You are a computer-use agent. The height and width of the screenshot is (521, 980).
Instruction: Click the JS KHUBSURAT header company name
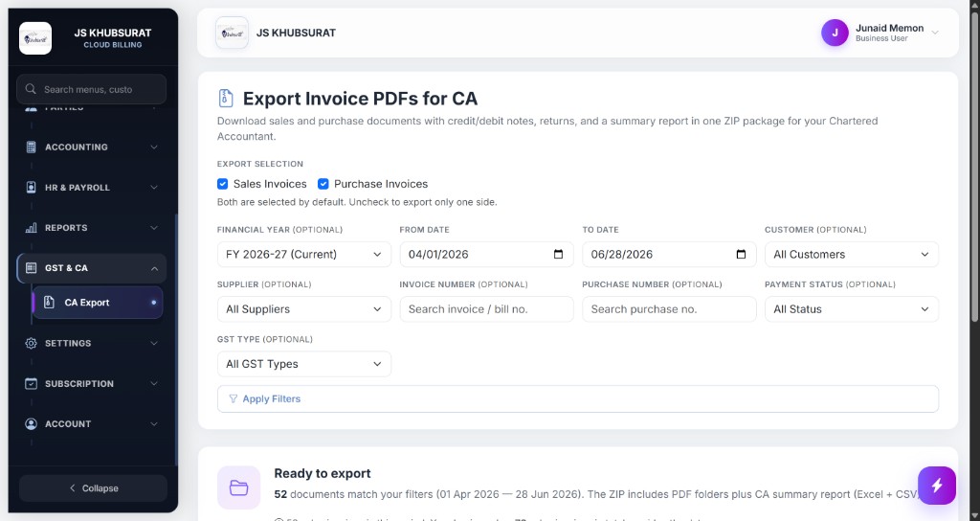(297, 33)
